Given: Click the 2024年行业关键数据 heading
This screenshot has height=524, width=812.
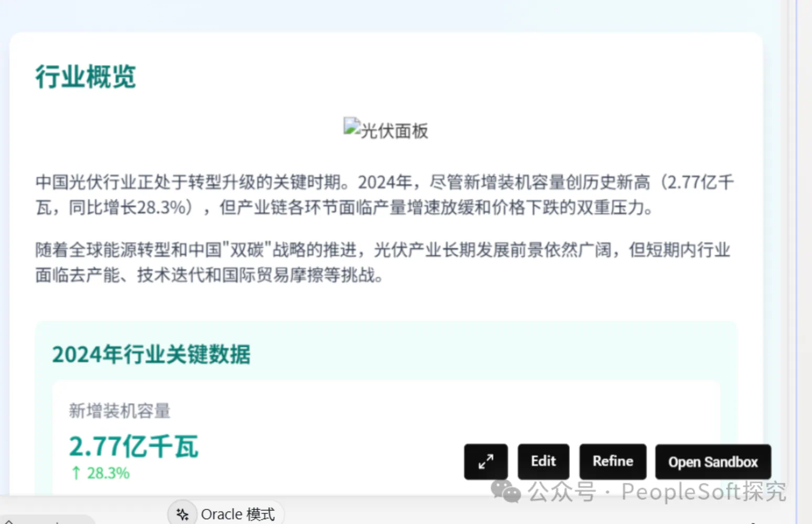Looking at the screenshot, I should (152, 355).
